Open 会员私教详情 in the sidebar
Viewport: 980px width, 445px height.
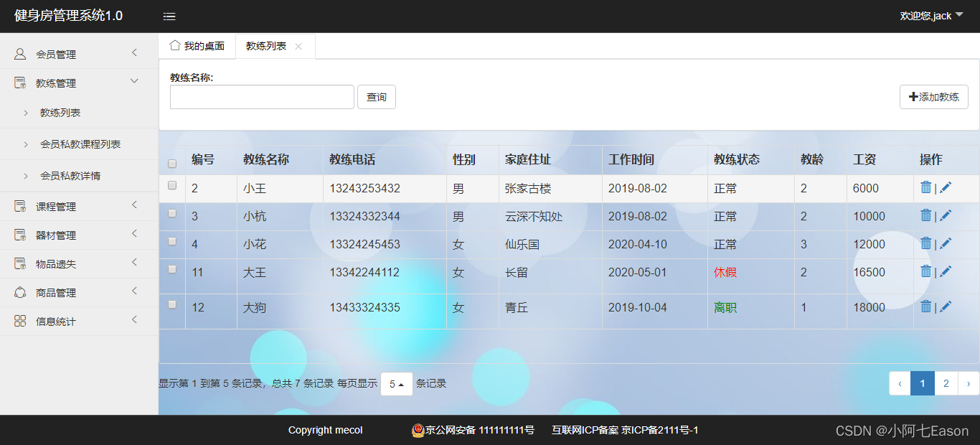(x=70, y=176)
